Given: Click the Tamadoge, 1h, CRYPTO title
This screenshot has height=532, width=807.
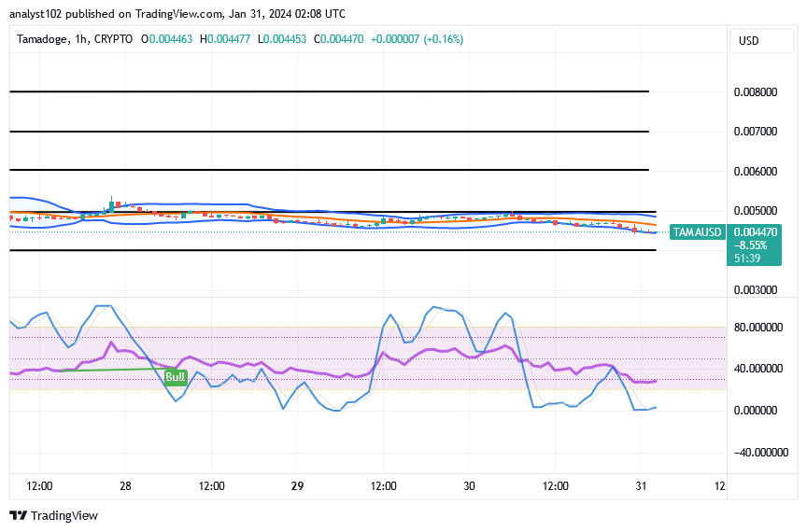Looking at the screenshot, I should point(75,39).
